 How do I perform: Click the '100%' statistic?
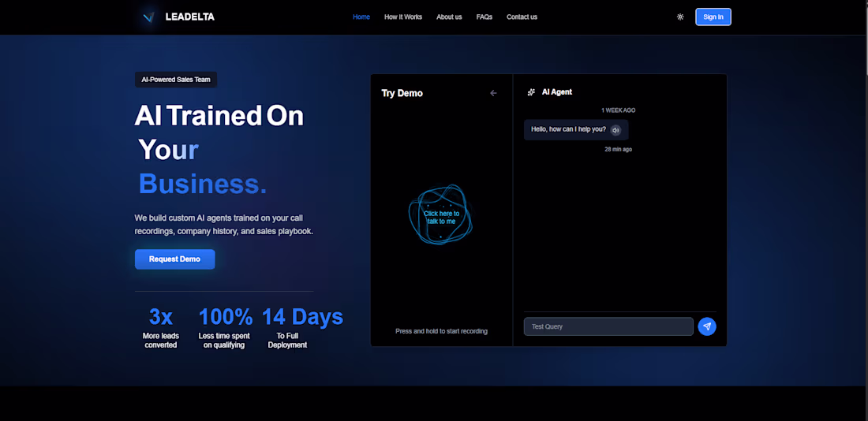[x=226, y=317]
